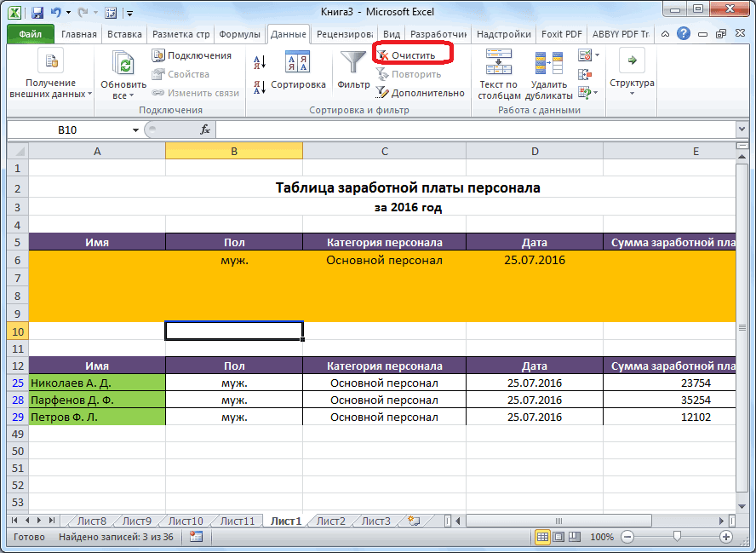This screenshot has height=553, width=756.
Task: Click the formula bar input field
Action: [477, 130]
